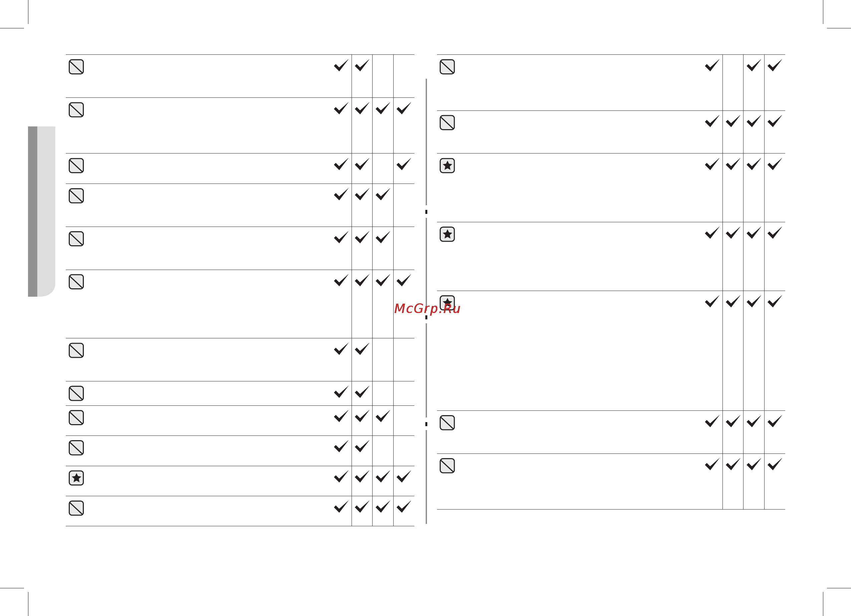Click first checkmark in right table's top row

(712, 65)
